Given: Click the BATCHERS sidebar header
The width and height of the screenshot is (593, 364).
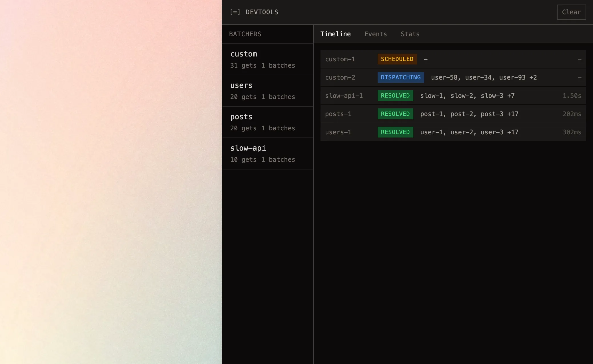Looking at the screenshot, I should 245,34.
